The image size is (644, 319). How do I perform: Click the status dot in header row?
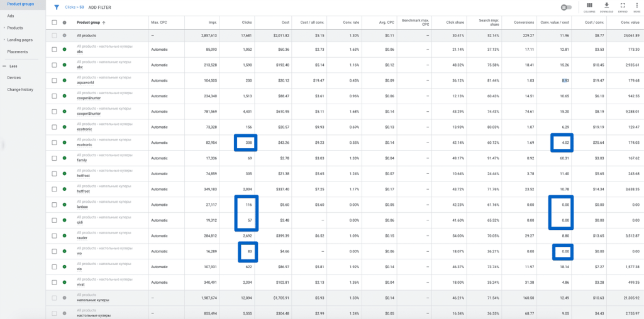coord(64,23)
